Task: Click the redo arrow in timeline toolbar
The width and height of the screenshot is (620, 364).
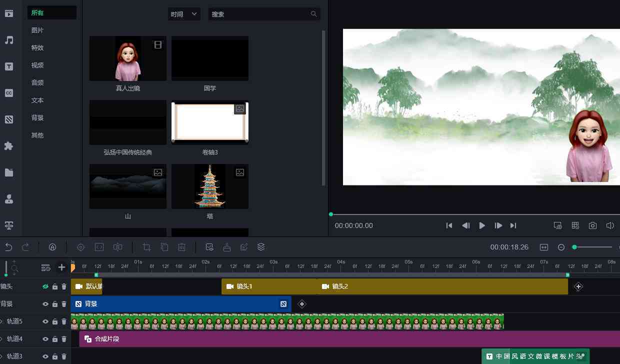Action: [25, 247]
